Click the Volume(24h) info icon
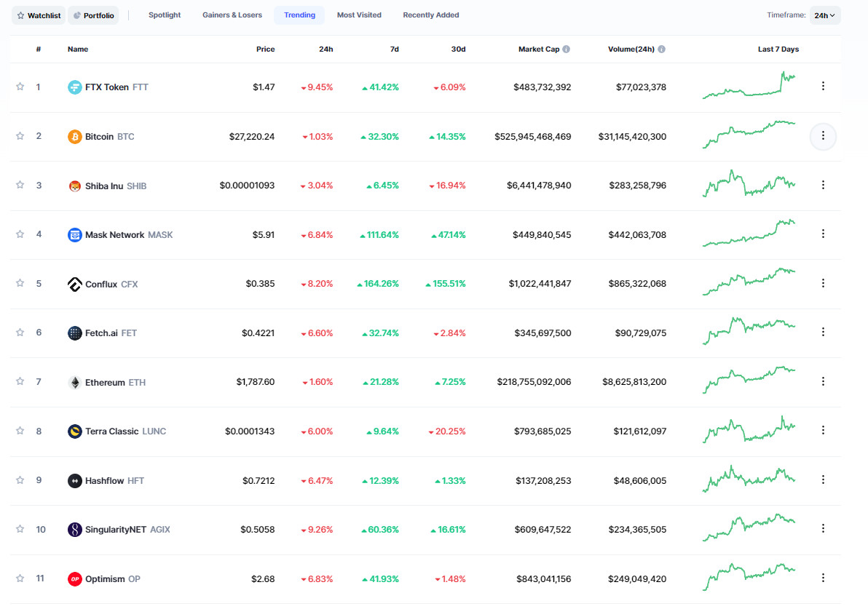This screenshot has width=868, height=609. click(x=661, y=49)
